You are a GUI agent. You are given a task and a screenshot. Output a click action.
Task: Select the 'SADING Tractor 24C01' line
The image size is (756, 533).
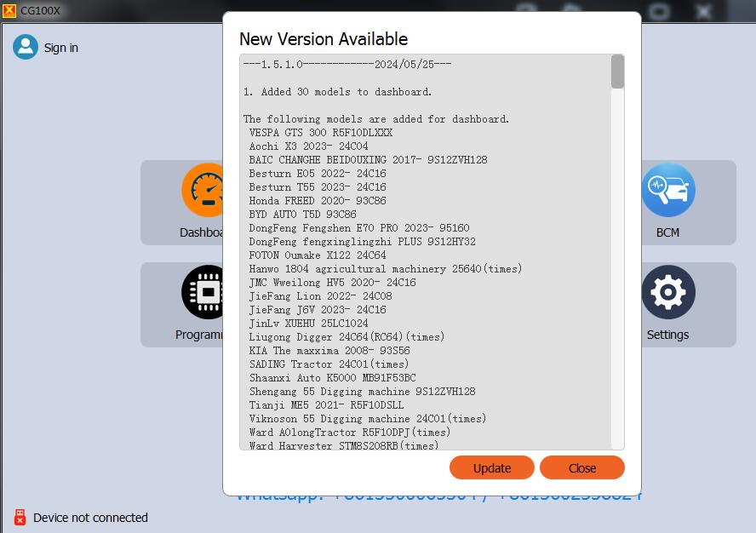[329, 364]
